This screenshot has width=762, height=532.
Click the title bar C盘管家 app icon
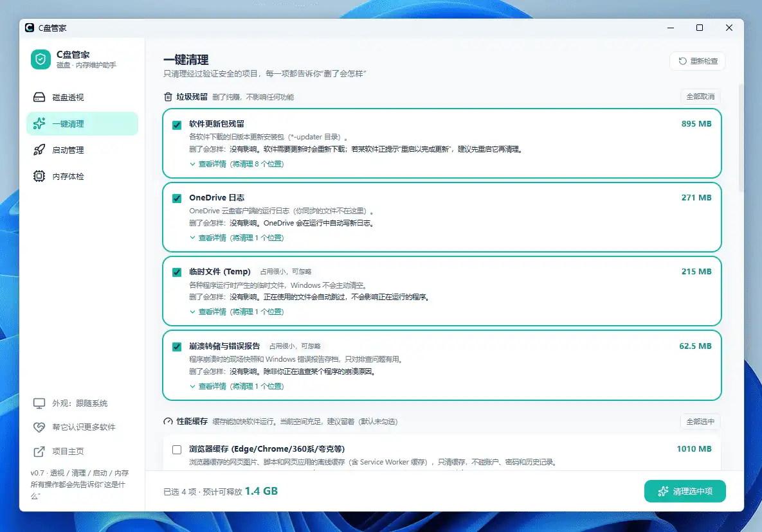(x=30, y=28)
